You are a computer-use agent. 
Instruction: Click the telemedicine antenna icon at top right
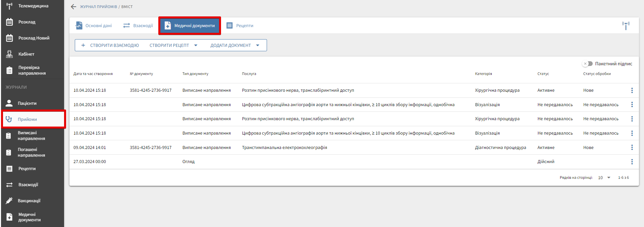626,25
